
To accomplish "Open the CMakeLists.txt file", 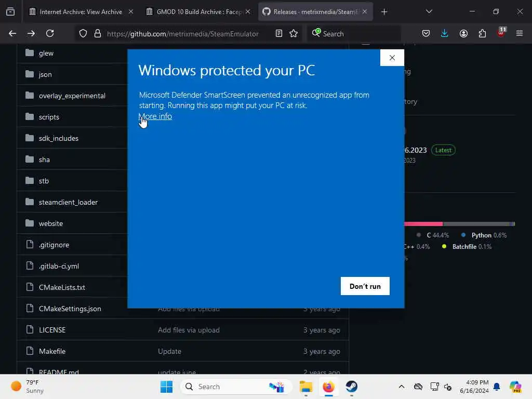I will [62, 287].
